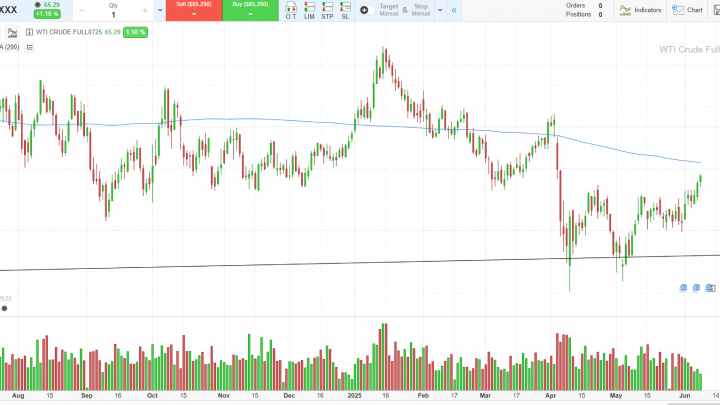
Task: Collapse the toolbar with double chevron
Action: click(455, 10)
